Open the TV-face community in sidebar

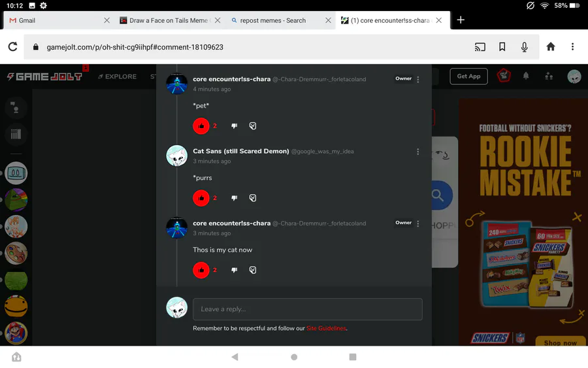pos(16,173)
